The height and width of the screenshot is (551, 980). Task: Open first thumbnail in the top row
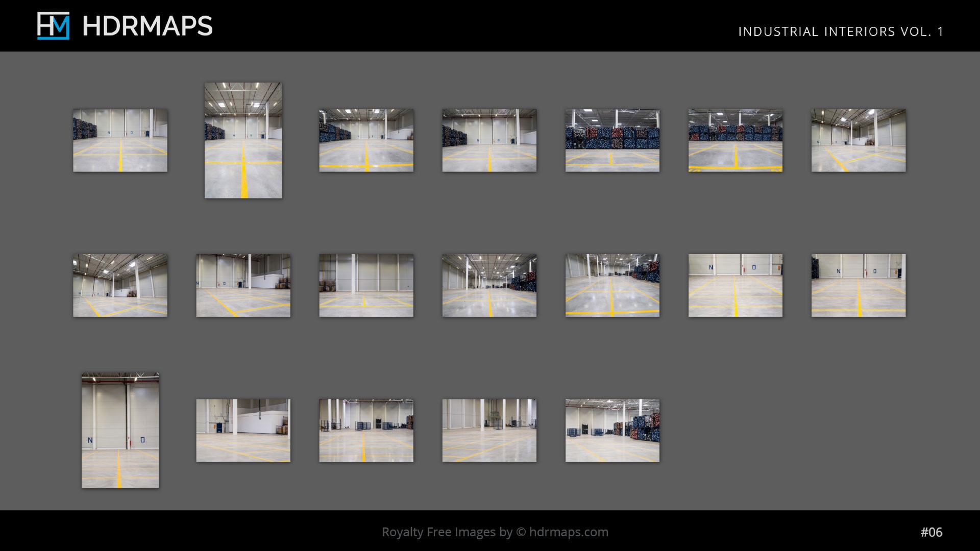tap(120, 140)
